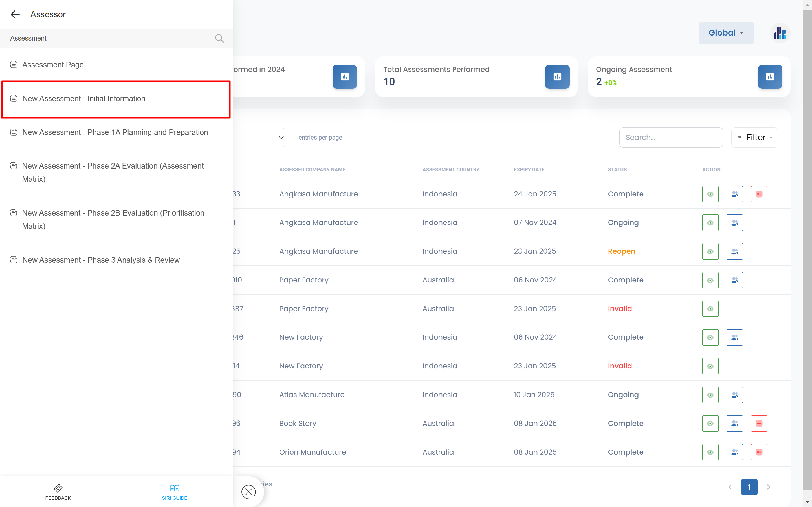Click the FEEDBACK button

[58, 492]
